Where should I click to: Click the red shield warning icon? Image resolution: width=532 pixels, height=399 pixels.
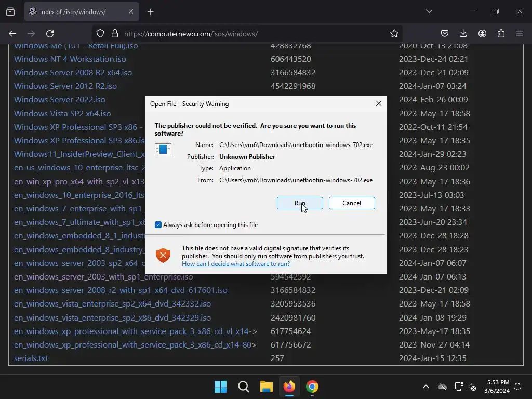tap(163, 256)
